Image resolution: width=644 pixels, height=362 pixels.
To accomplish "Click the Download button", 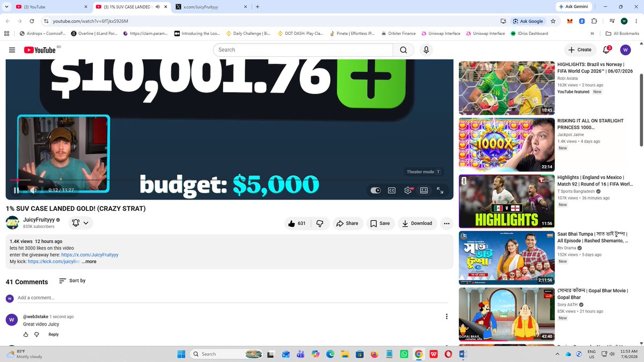I will [x=418, y=224].
